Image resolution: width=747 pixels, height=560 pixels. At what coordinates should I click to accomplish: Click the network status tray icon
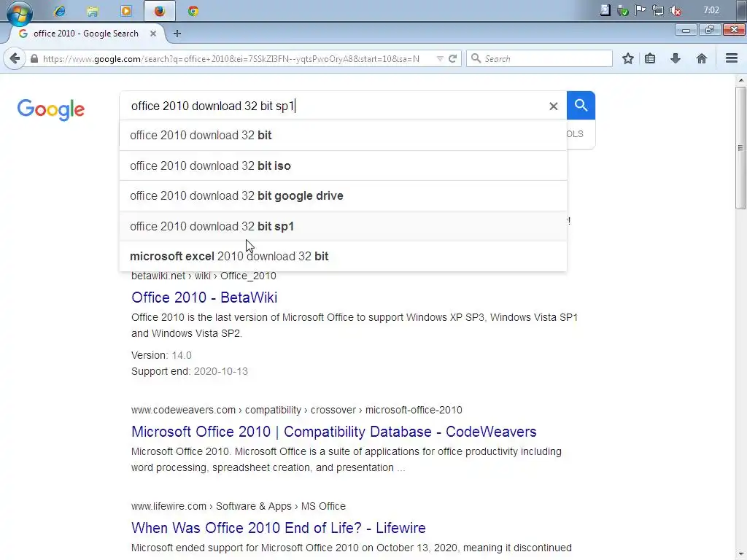(x=657, y=10)
